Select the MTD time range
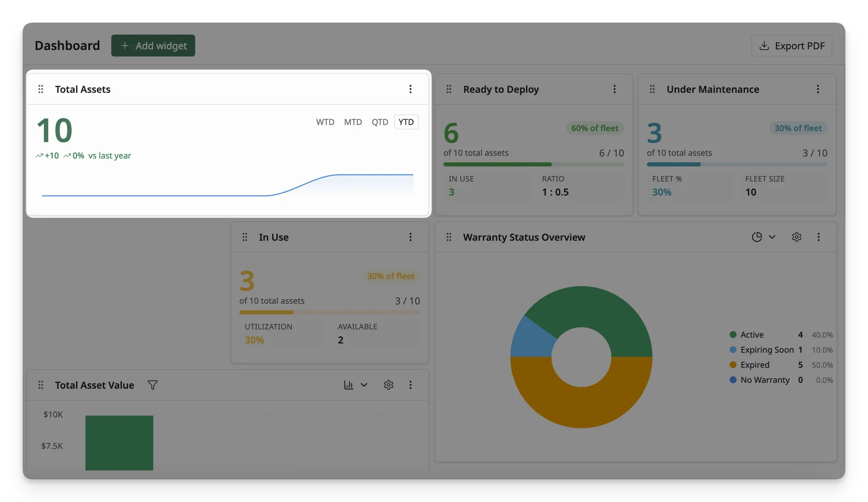This screenshot has height=502, width=868. tap(353, 122)
